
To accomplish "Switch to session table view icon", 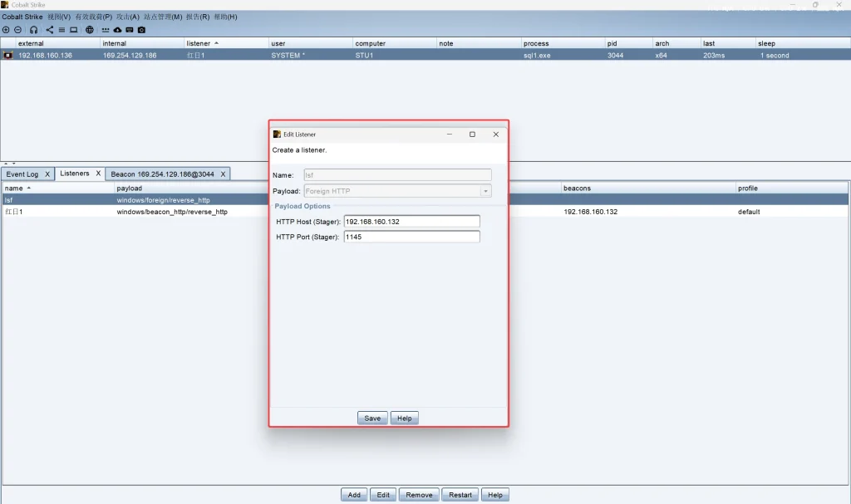I will [x=61, y=30].
